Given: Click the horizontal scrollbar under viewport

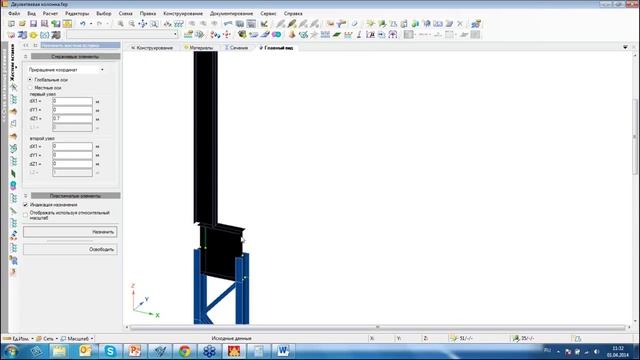Looking at the screenshot, I should click(x=378, y=327).
